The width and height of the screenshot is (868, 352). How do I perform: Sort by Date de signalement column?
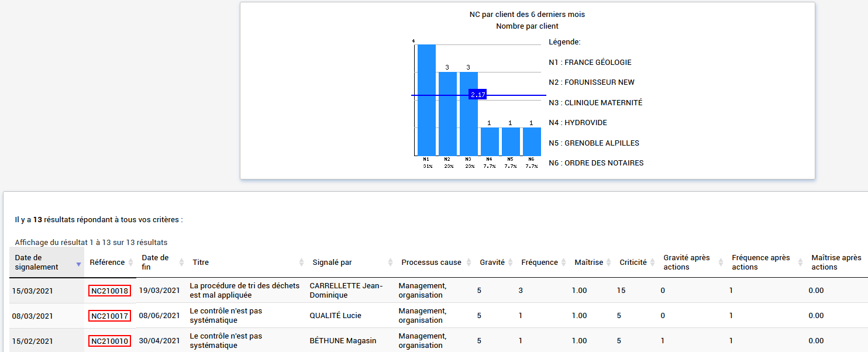(x=47, y=262)
